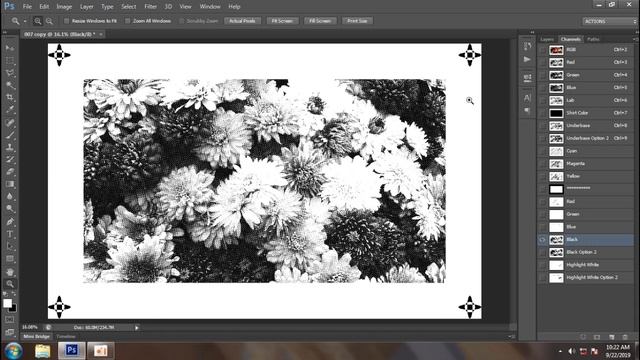The image size is (640, 360).
Task: Select the Gradient tool
Action: 10,184
